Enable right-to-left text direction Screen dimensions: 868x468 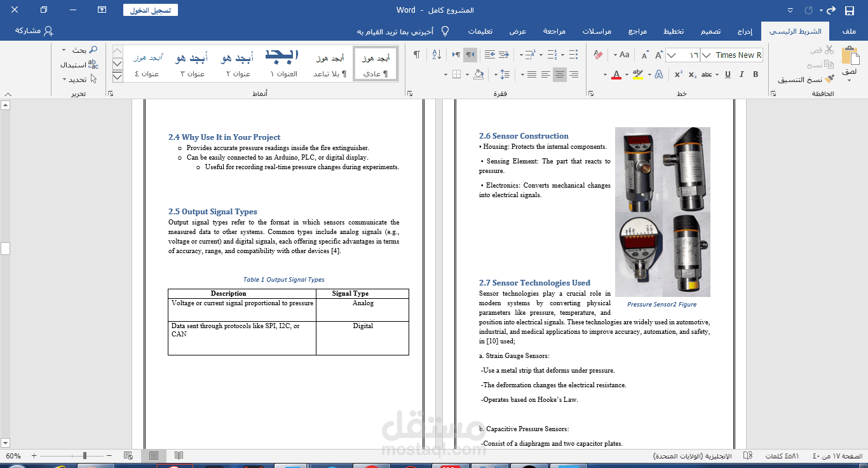click(x=470, y=55)
